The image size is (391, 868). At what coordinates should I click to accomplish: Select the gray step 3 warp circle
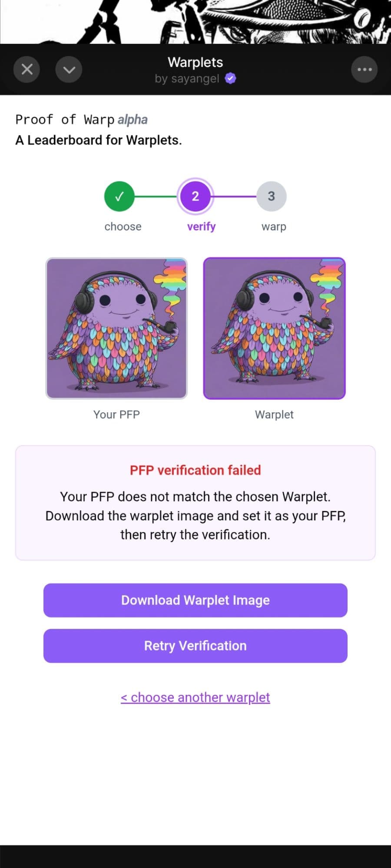(271, 196)
